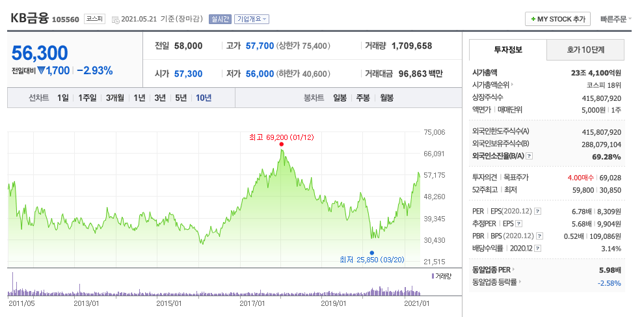Select 1년 line chart period
The image size is (644, 317).
point(139,98)
